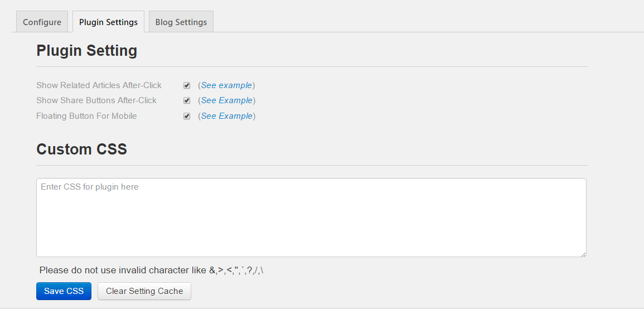
Task: Click the Show Share Buttons After-Click label
Action: click(96, 100)
